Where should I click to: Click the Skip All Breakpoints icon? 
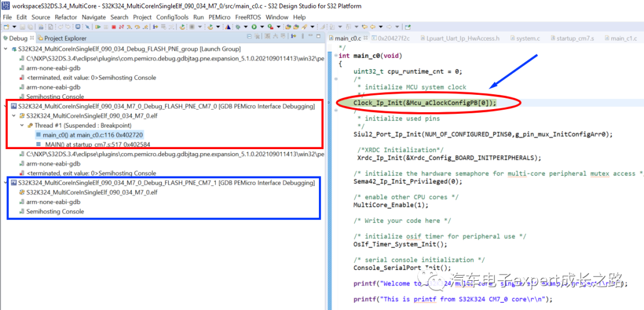coord(87,27)
